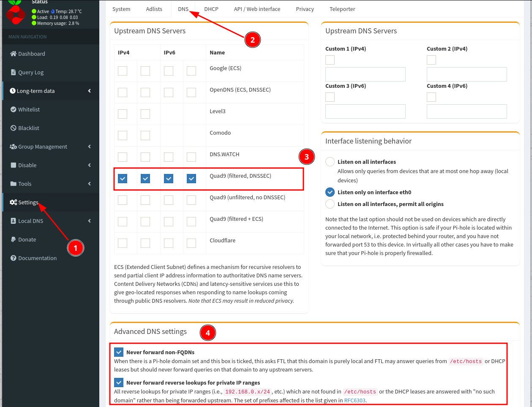Image resolution: width=532 pixels, height=407 pixels.
Task: Click the Settings gears icon
Action: (x=14, y=202)
